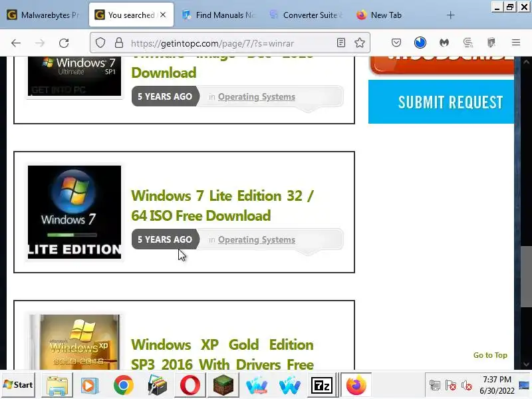Click the Windows 7 Lite Edition thumbnail
This screenshot has width=532, height=399.
[74, 212]
